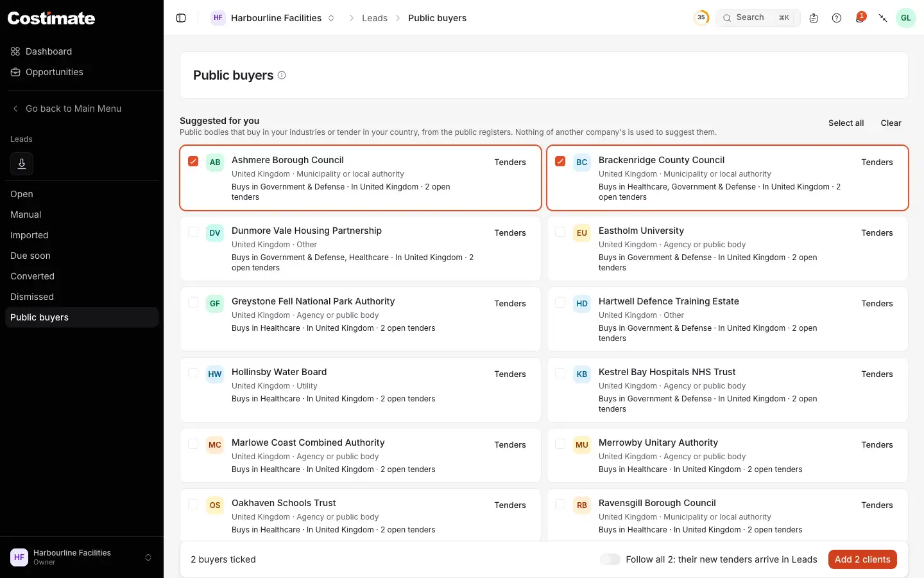This screenshot has height=578, width=924.
Task: Open the clipboard tasks icon in header
Action: pyautogui.click(x=814, y=18)
